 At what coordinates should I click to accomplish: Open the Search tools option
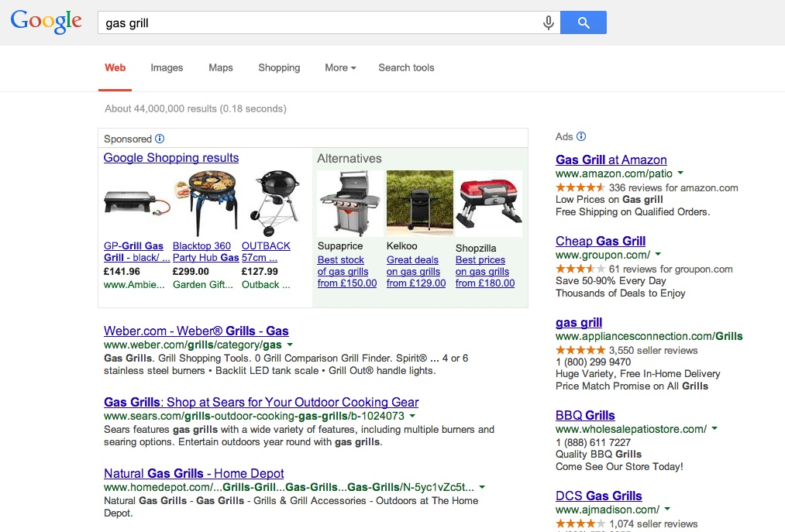[406, 68]
